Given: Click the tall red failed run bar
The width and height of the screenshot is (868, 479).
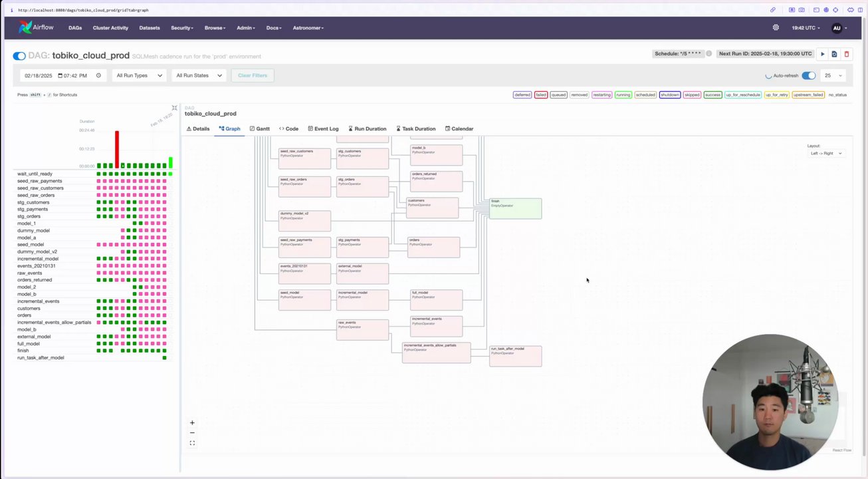Looking at the screenshot, I should 117,149.
